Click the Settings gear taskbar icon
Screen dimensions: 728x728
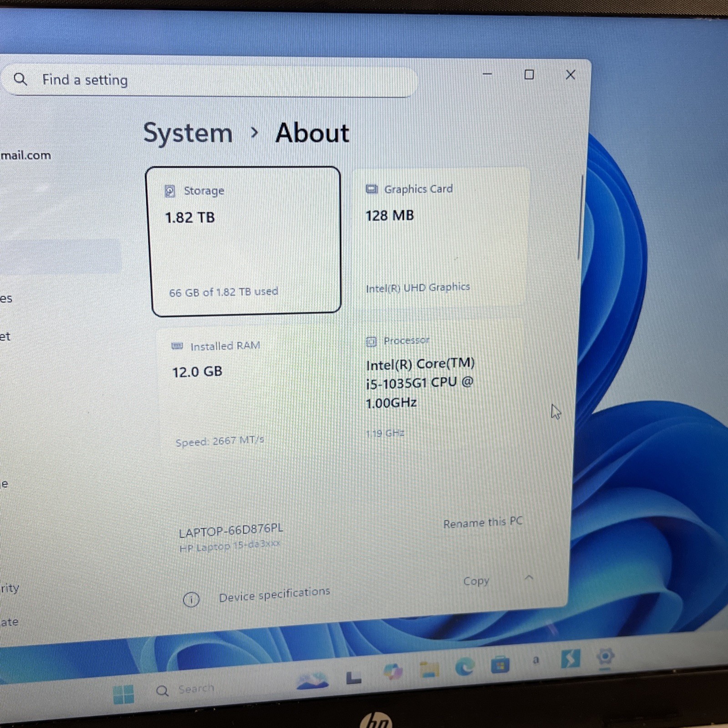605,657
